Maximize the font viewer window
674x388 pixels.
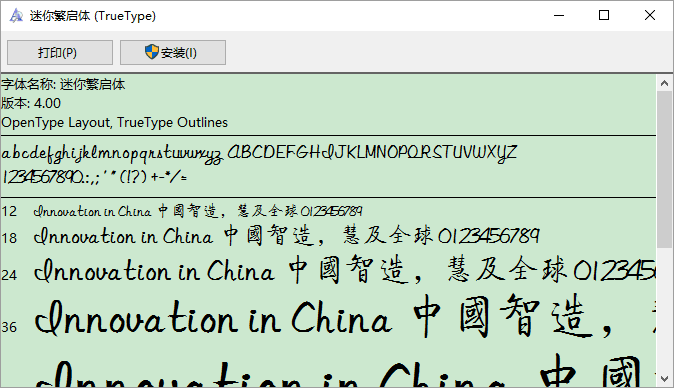tap(604, 15)
